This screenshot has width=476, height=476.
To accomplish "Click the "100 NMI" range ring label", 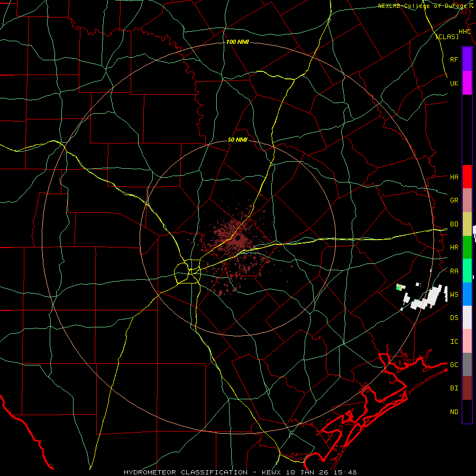I will (237, 42).
